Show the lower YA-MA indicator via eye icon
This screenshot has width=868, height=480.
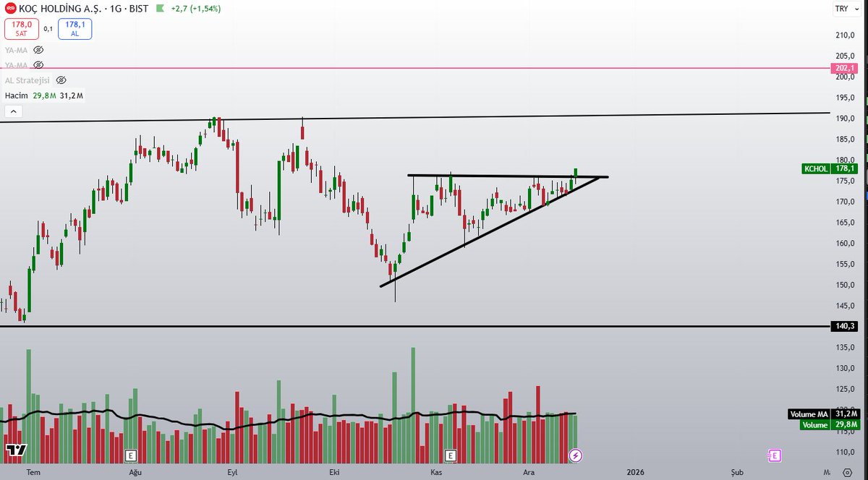click(38, 65)
